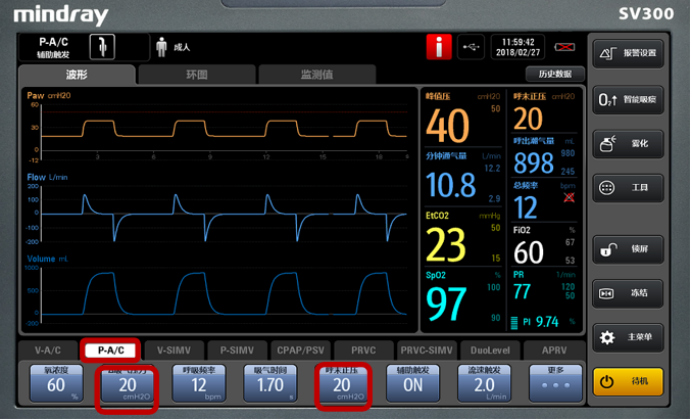Open 更多 more parameters

[x=556, y=383]
